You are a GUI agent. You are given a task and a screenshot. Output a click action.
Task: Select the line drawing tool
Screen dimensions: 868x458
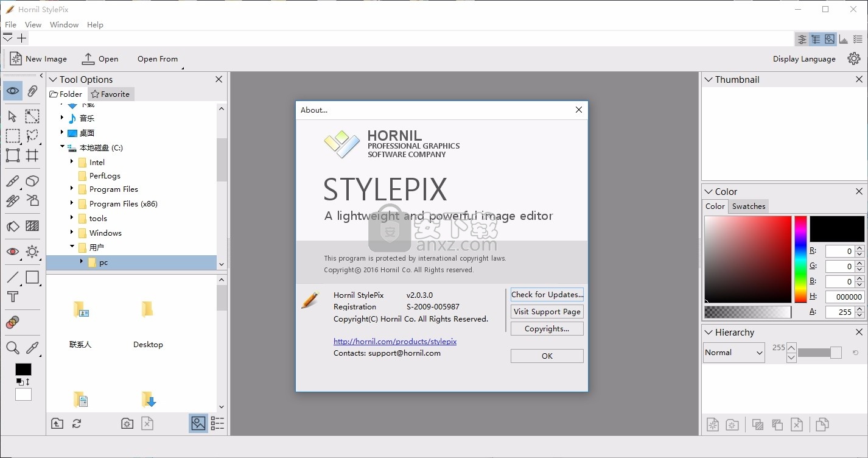[x=13, y=278]
